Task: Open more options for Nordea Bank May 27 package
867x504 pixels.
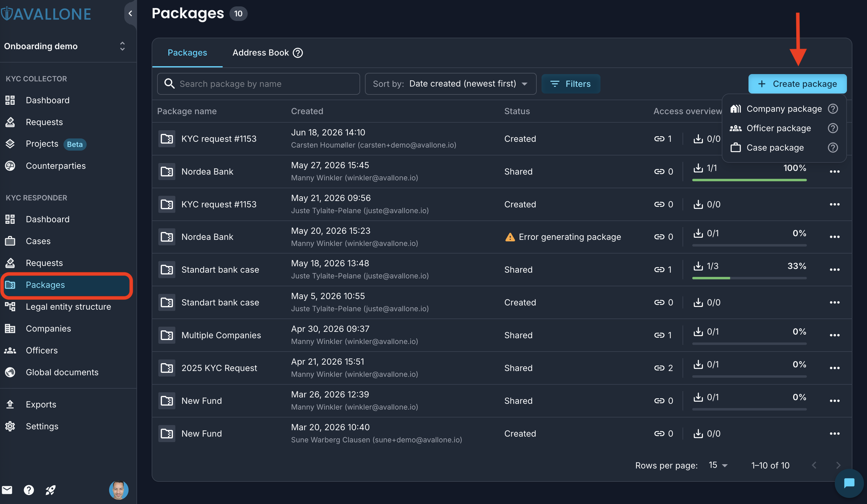Action: tap(835, 172)
